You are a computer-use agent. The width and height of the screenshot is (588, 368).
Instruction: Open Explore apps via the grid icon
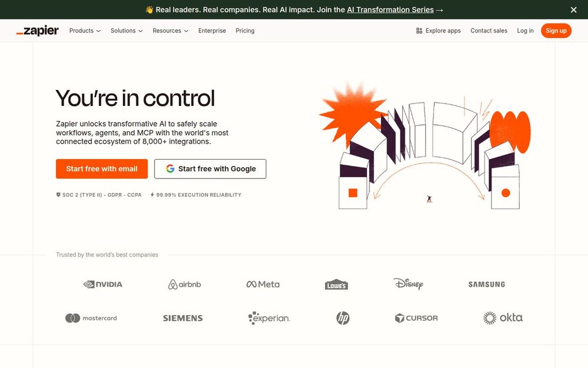420,30
